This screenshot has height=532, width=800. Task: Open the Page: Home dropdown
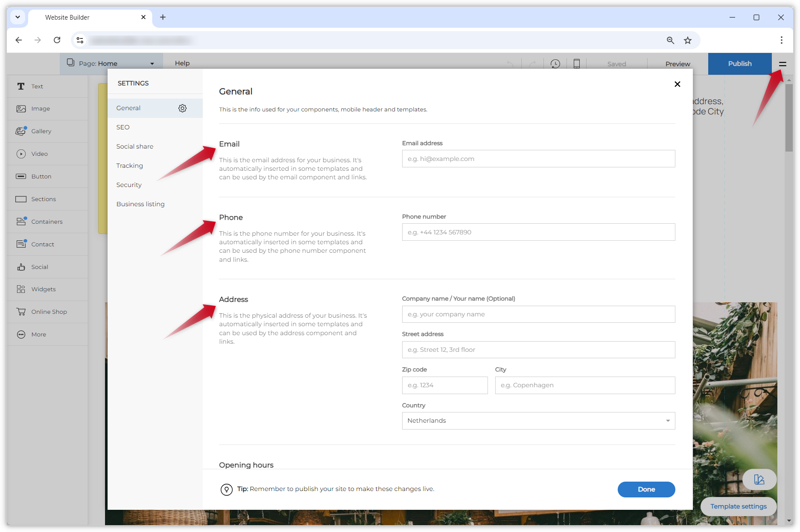point(111,64)
